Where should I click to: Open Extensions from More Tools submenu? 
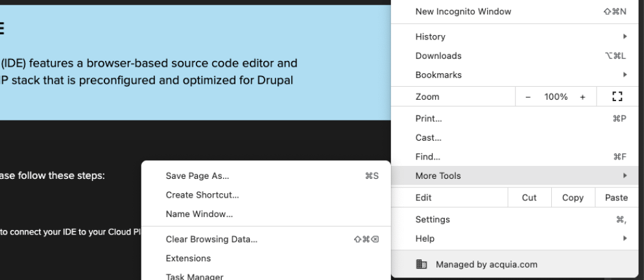(x=189, y=258)
